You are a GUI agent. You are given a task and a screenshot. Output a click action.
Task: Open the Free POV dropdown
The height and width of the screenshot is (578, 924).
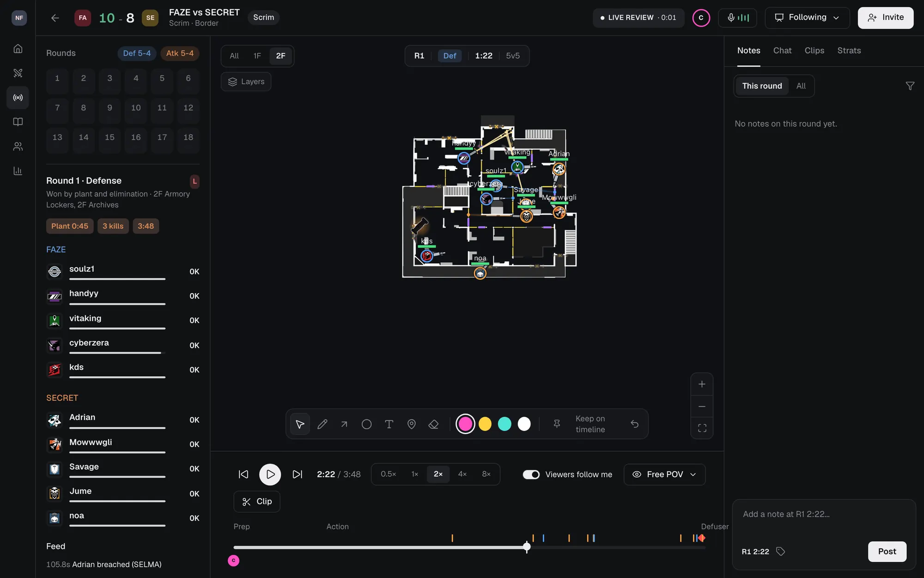coord(664,474)
